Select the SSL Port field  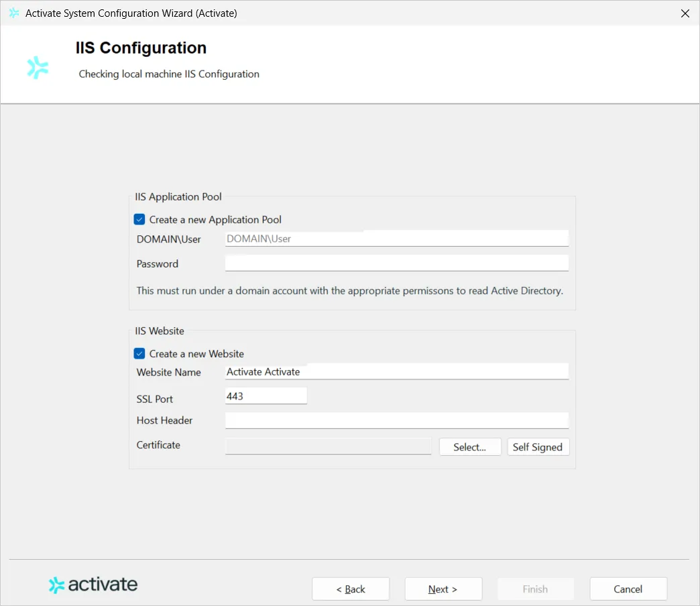coord(266,396)
